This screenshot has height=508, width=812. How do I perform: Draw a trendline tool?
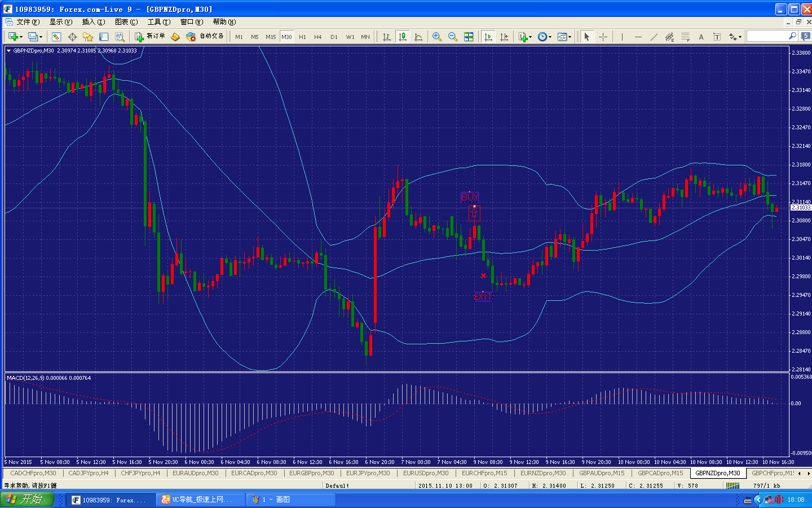click(x=654, y=37)
